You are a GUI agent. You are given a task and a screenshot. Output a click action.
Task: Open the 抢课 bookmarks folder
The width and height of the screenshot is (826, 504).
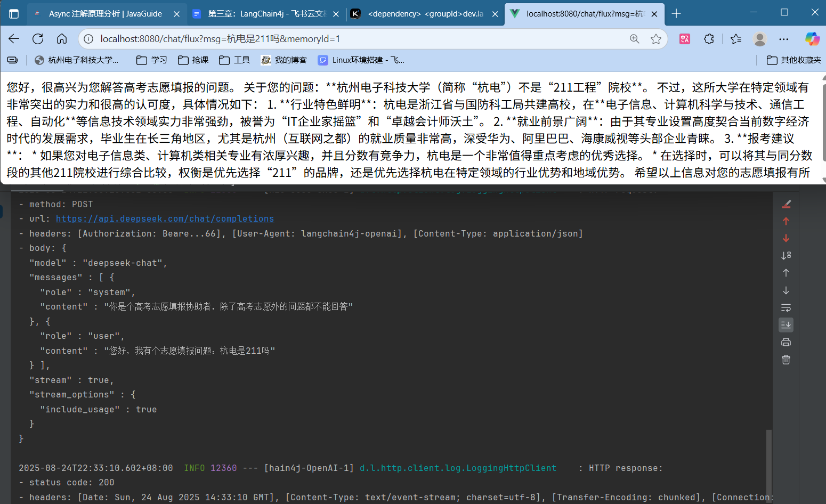point(193,60)
